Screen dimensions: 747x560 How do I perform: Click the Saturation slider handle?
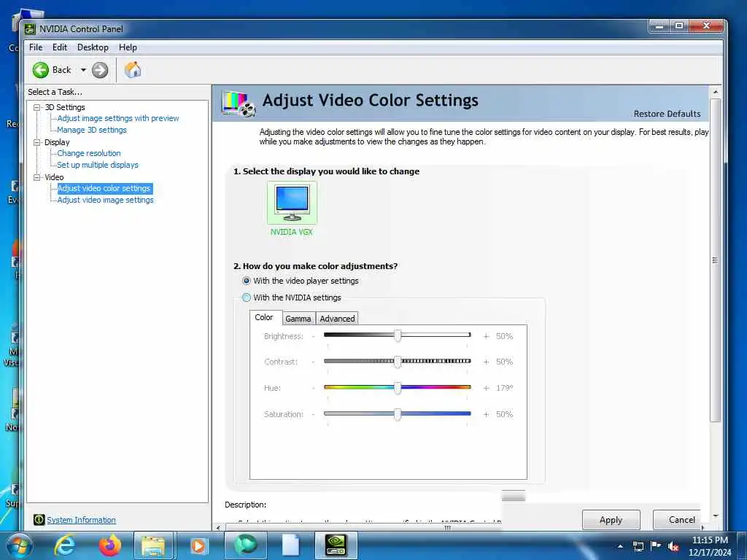pyautogui.click(x=398, y=414)
